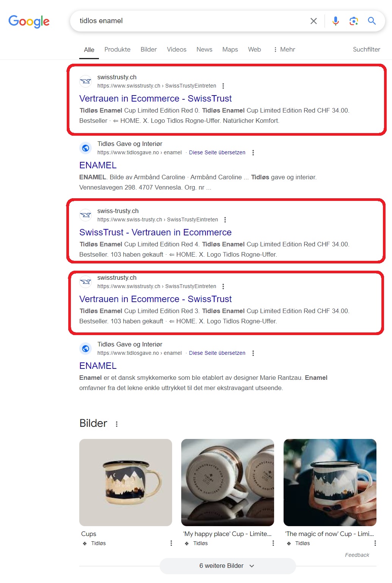The width and height of the screenshot is (392, 583).
Task: Open three-dot menu for swiss-trusty.ch result
Action: coord(225,220)
